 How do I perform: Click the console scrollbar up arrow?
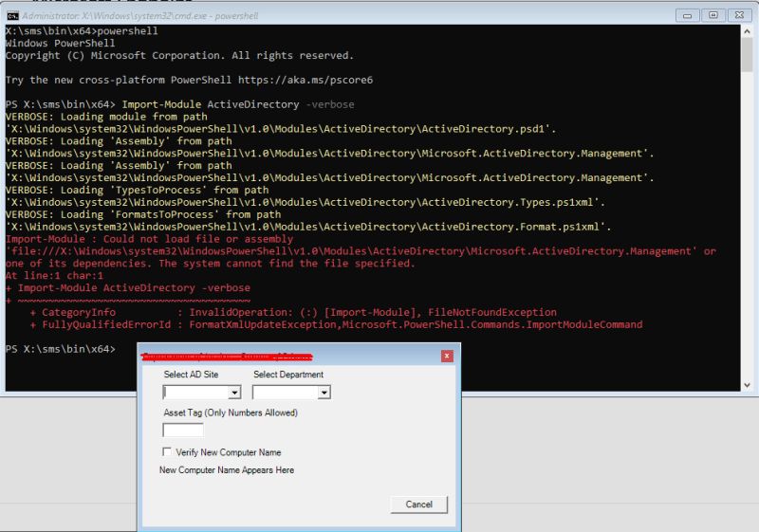(x=747, y=31)
